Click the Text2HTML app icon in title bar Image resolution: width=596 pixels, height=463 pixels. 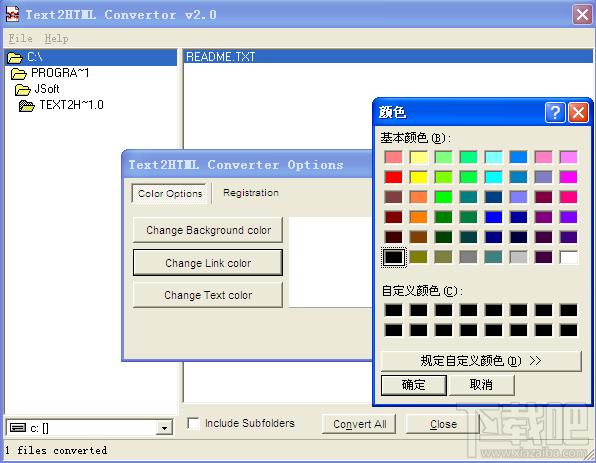13,14
